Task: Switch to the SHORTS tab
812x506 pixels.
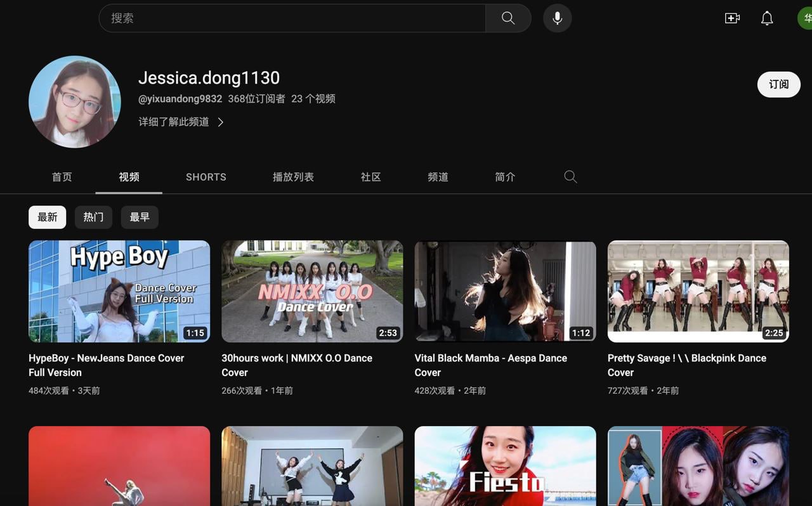Action: click(x=206, y=177)
